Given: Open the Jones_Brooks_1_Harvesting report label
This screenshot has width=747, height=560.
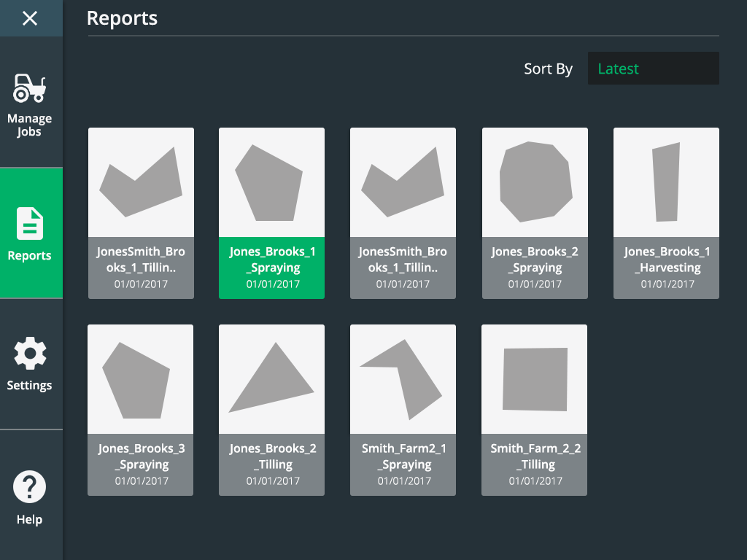Looking at the screenshot, I should click(666, 260).
